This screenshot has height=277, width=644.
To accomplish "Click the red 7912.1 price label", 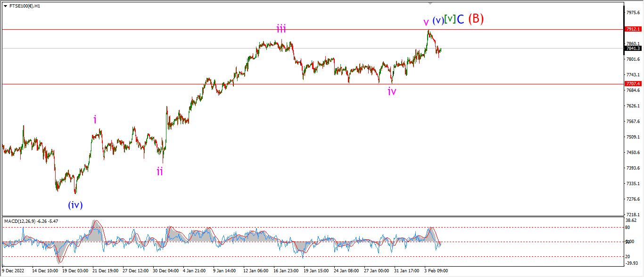I will [x=632, y=29].
